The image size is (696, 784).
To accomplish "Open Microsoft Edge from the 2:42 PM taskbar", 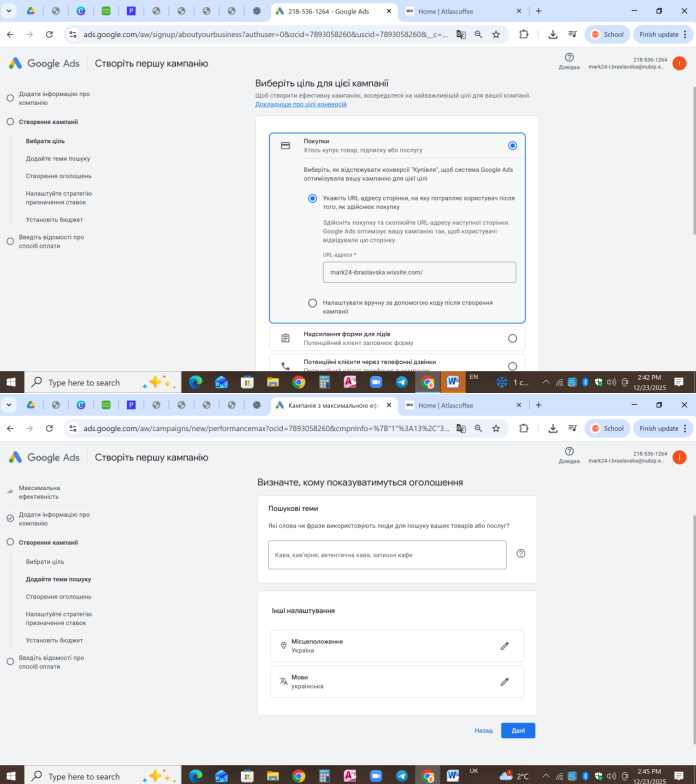I will click(196, 382).
